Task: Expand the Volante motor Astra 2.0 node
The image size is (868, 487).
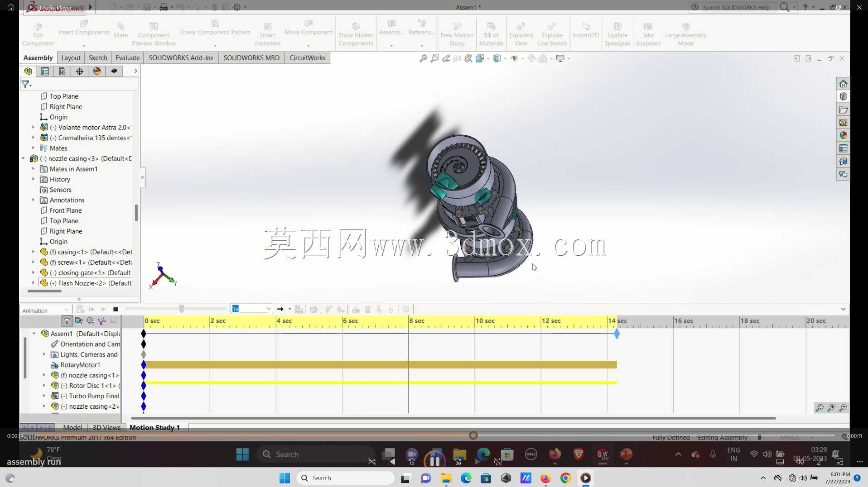Action: pos(33,127)
